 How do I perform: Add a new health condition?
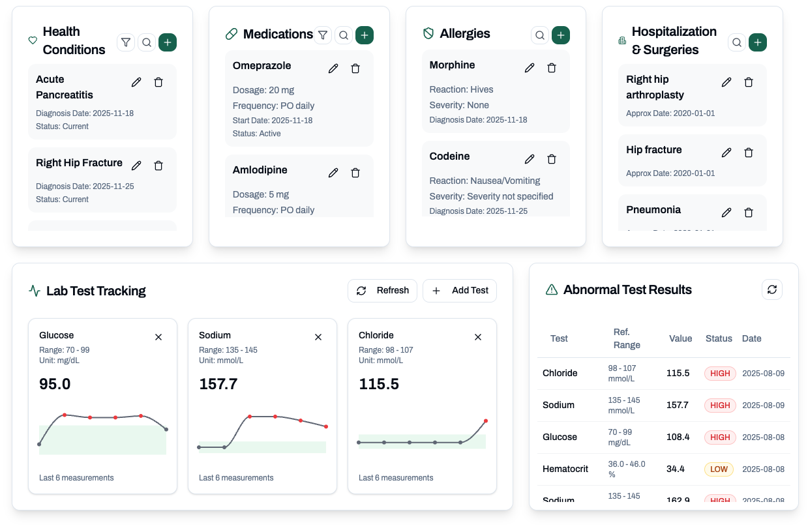click(168, 42)
